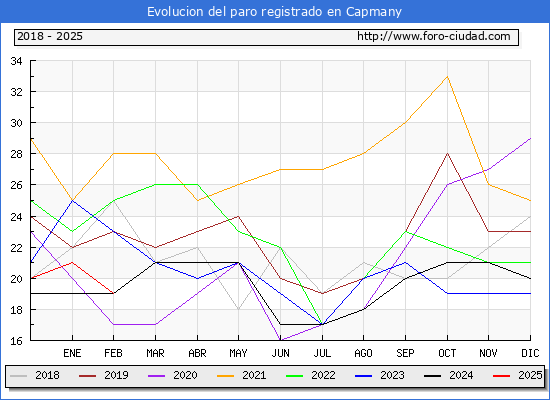This screenshot has width=550, height=400.
Task: Click the black 2024 legend color line
Action: point(432,376)
